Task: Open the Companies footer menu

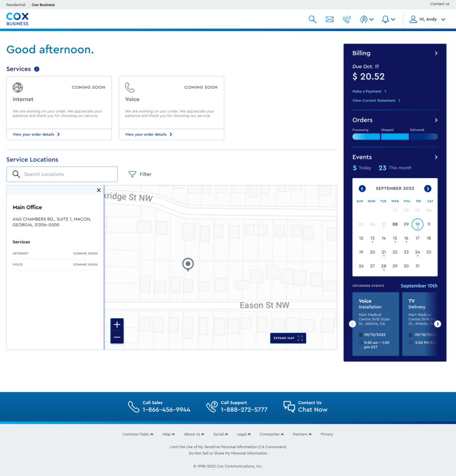Action: (x=272, y=434)
